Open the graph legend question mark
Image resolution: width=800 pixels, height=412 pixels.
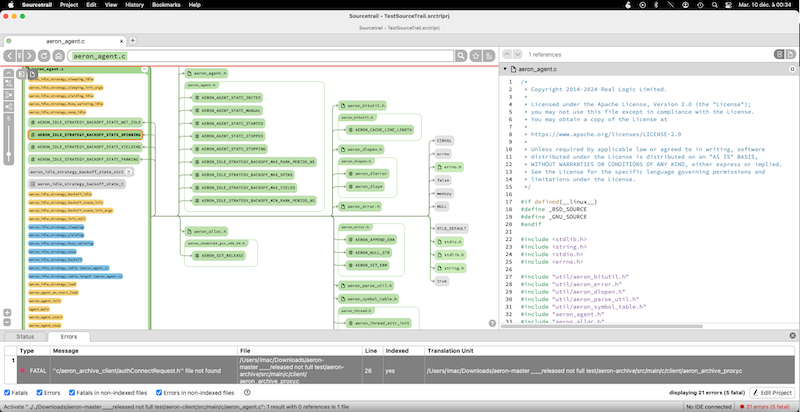(492, 323)
